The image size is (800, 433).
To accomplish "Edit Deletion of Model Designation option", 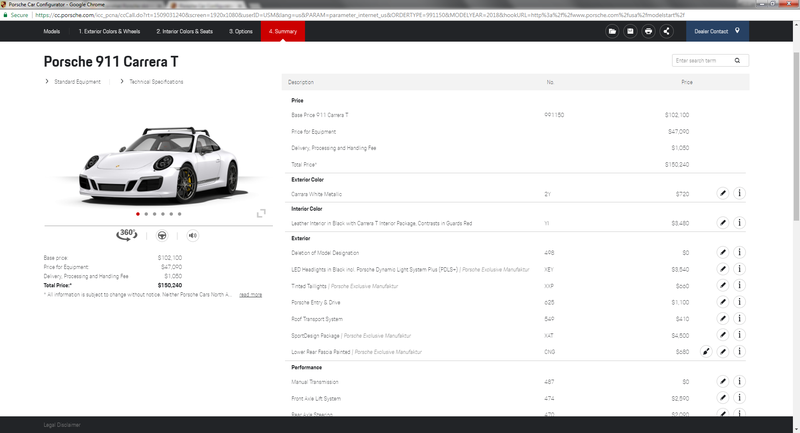I will (722, 252).
